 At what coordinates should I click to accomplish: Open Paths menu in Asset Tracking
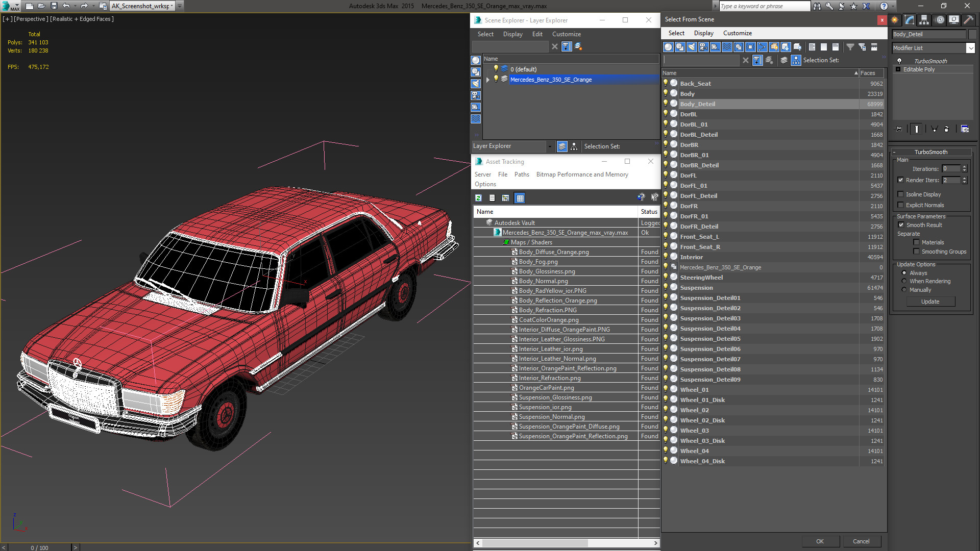pos(522,174)
